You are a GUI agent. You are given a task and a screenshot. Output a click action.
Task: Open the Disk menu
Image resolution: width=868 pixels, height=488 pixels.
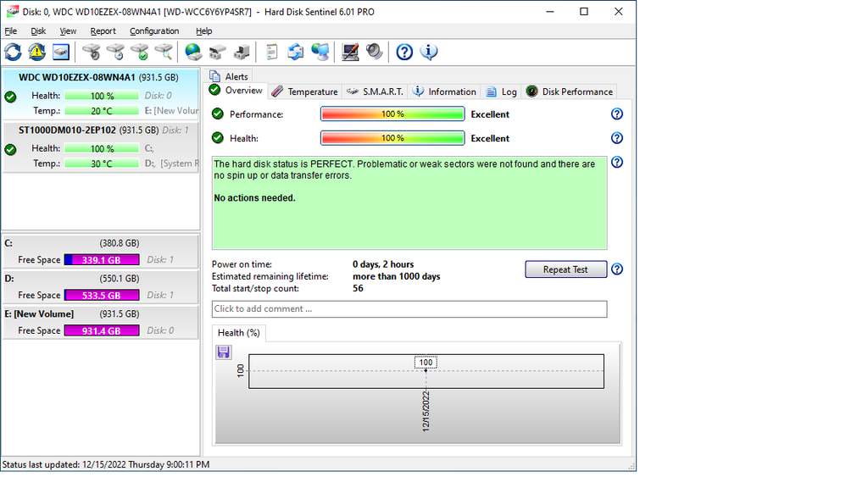pos(38,31)
